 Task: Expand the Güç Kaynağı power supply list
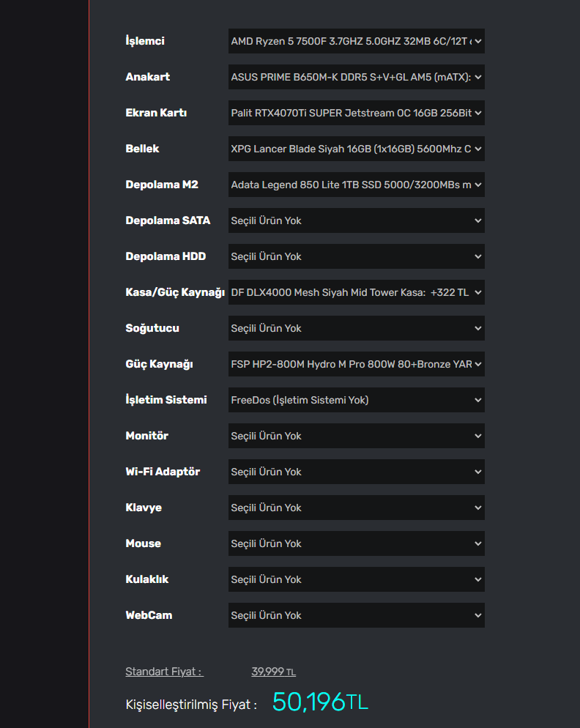coord(356,364)
